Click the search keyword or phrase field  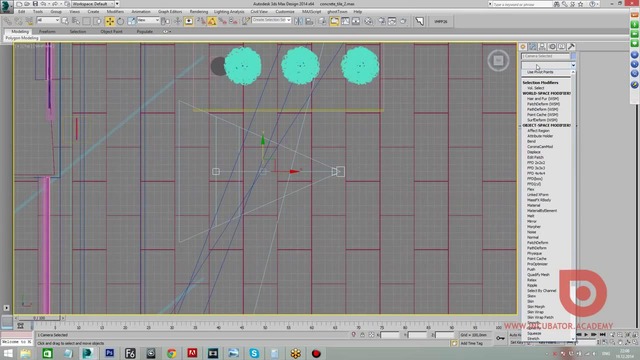tap(522, 4)
